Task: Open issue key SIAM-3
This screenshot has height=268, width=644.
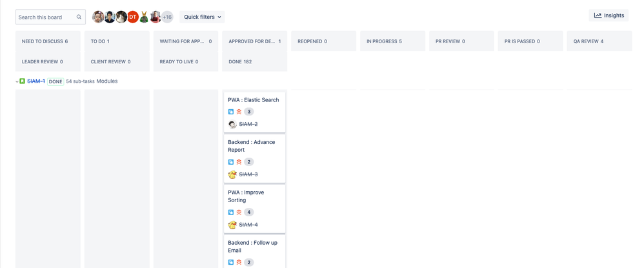Action: [x=248, y=174]
